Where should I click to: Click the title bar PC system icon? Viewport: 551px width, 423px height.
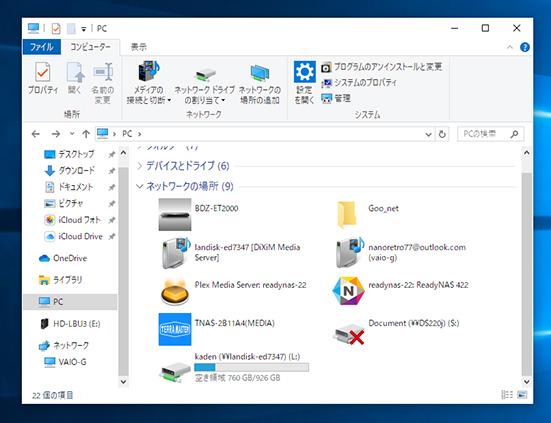click(x=33, y=28)
